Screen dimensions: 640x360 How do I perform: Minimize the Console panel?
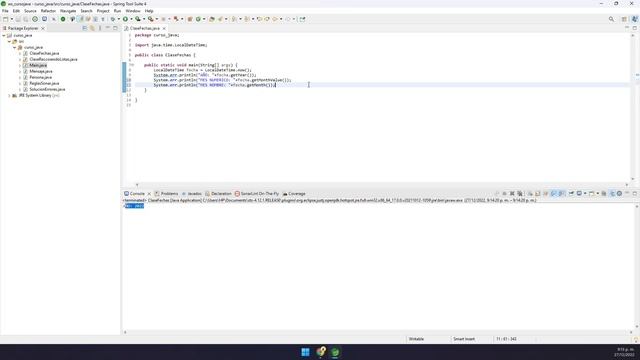[627, 193]
